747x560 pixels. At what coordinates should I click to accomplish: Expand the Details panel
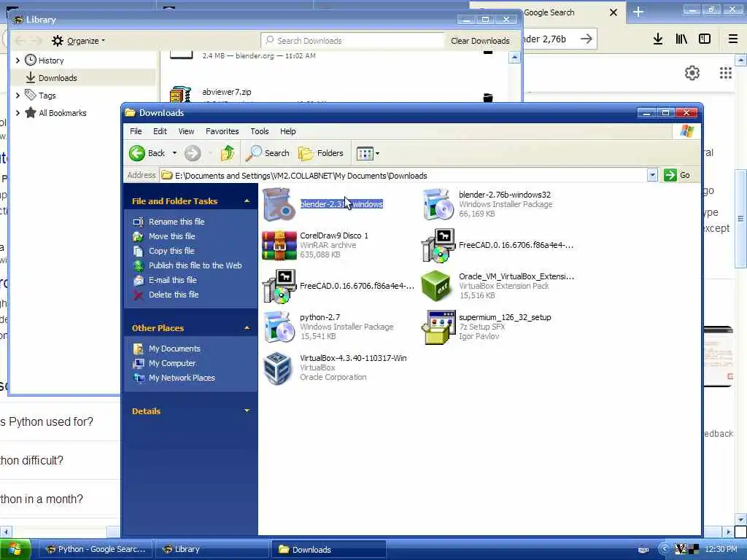coord(247,411)
